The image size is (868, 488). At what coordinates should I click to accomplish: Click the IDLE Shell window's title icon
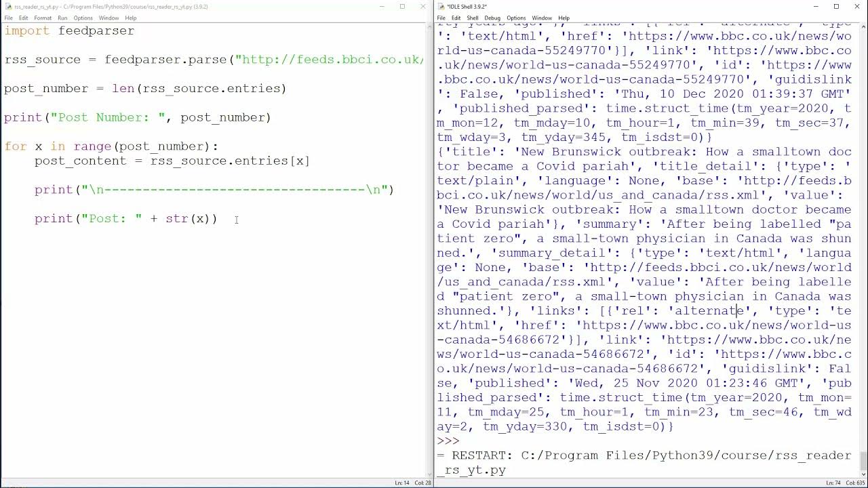(x=441, y=7)
